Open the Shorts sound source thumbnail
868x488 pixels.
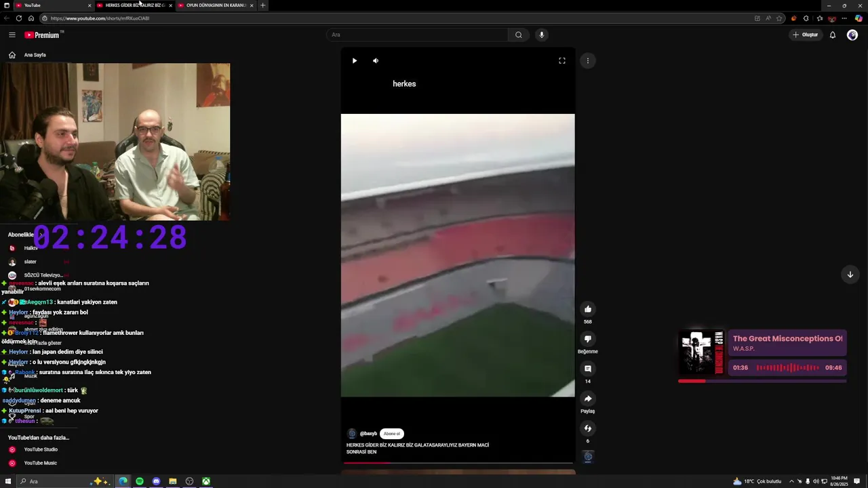point(588,457)
